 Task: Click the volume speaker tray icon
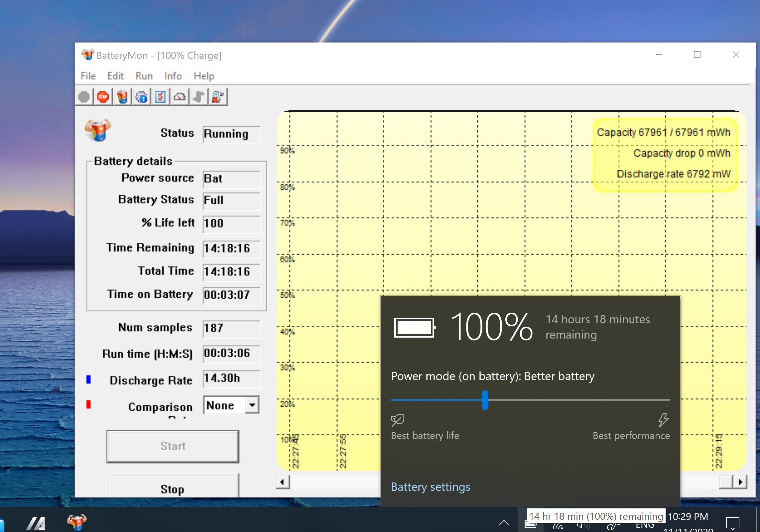[x=584, y=526]
